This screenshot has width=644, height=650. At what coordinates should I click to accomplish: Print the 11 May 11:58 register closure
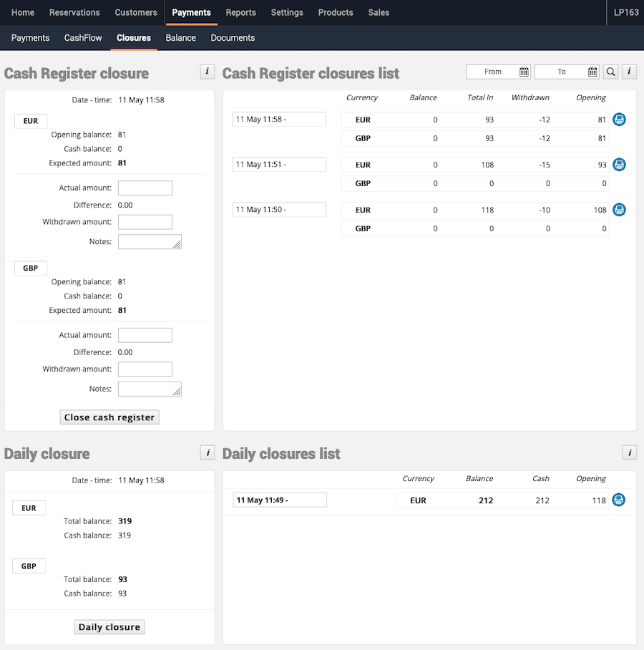[x=619, y=120]
